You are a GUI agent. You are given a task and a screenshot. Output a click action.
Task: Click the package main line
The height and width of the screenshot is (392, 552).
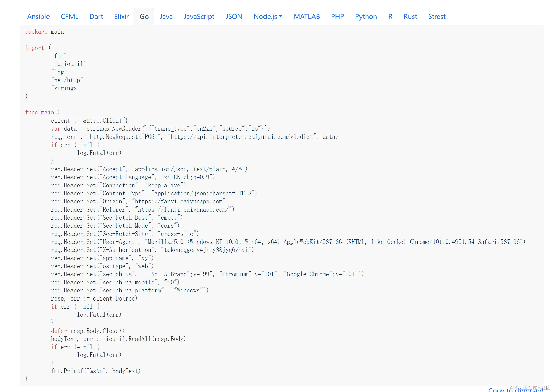click(x=44, y=32)
